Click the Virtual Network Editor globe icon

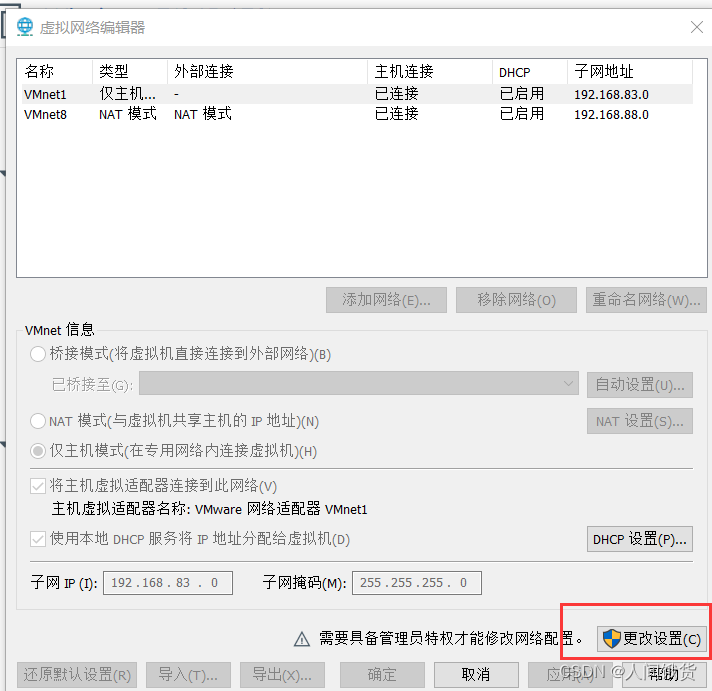pos(25,27)
